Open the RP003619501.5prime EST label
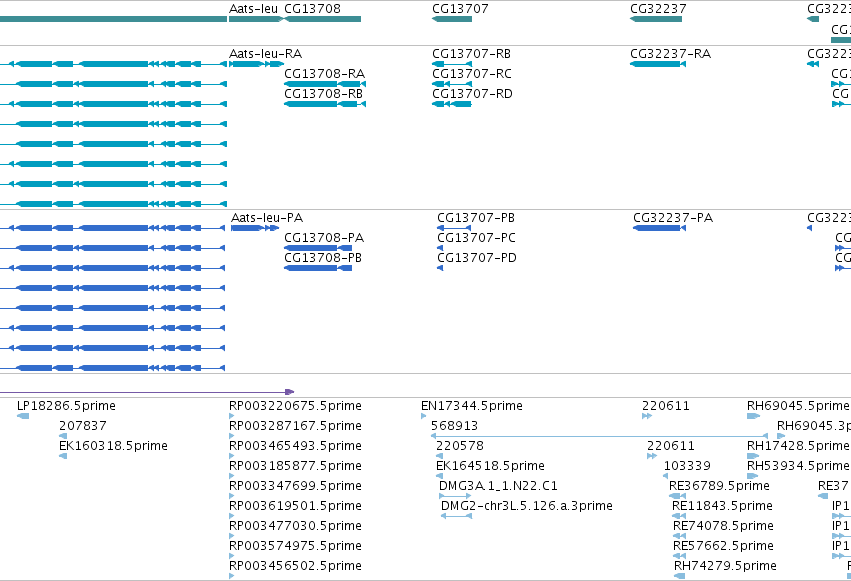This screenshot has width=851, height=581. [x=295, y=506]
